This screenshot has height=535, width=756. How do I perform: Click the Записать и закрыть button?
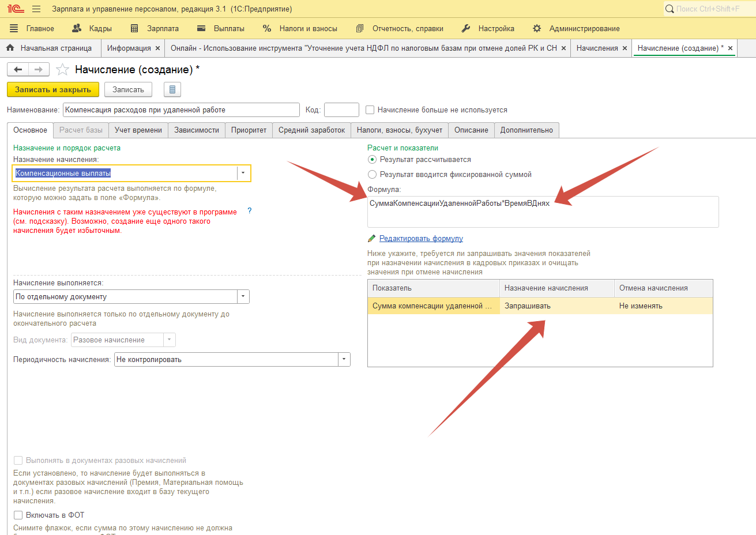pyautogui.click(x=52, y=89)
